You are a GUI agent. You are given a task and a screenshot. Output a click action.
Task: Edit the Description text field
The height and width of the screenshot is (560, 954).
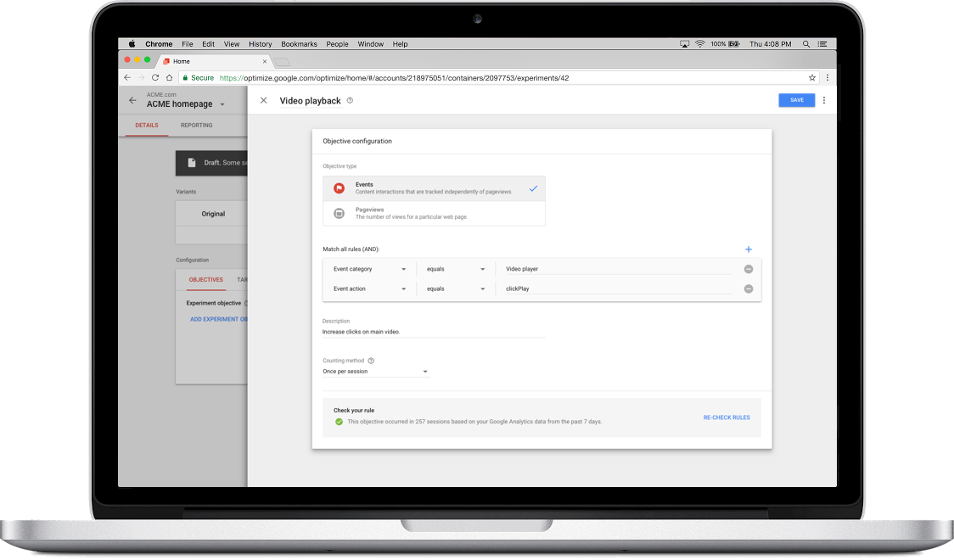(433, 332)
